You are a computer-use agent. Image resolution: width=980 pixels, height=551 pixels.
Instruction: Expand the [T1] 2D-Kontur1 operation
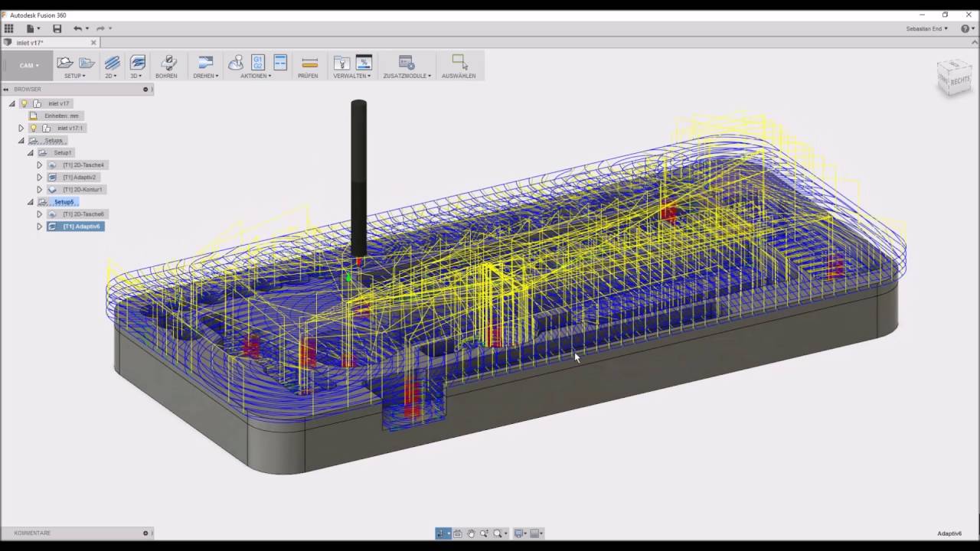[39, 189]
